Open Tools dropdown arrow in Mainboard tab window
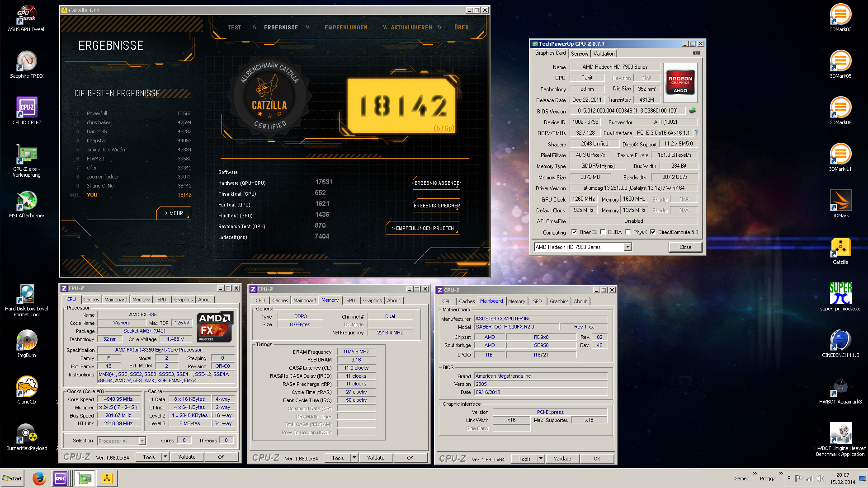 (541, 459)
